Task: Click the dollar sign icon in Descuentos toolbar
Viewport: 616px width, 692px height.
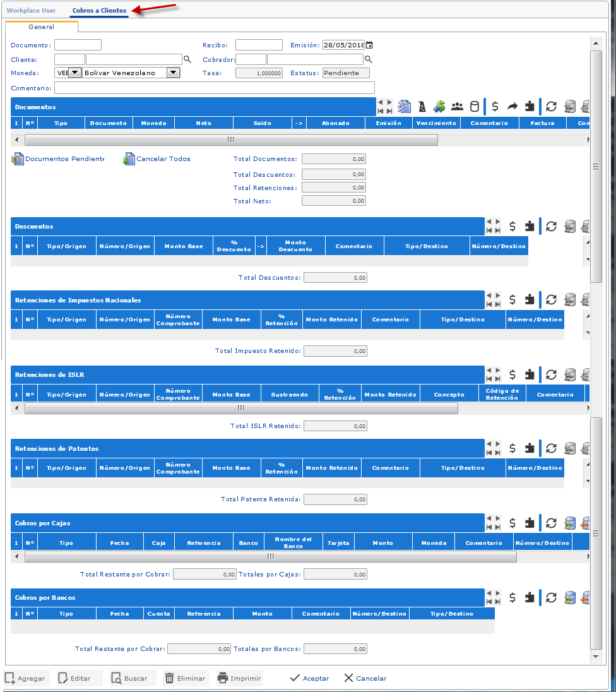Action: click(512, 227)
